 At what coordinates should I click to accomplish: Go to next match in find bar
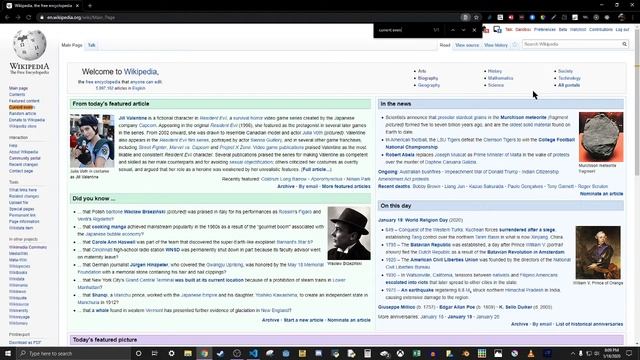pyautogui.click(x=463, y=30)
